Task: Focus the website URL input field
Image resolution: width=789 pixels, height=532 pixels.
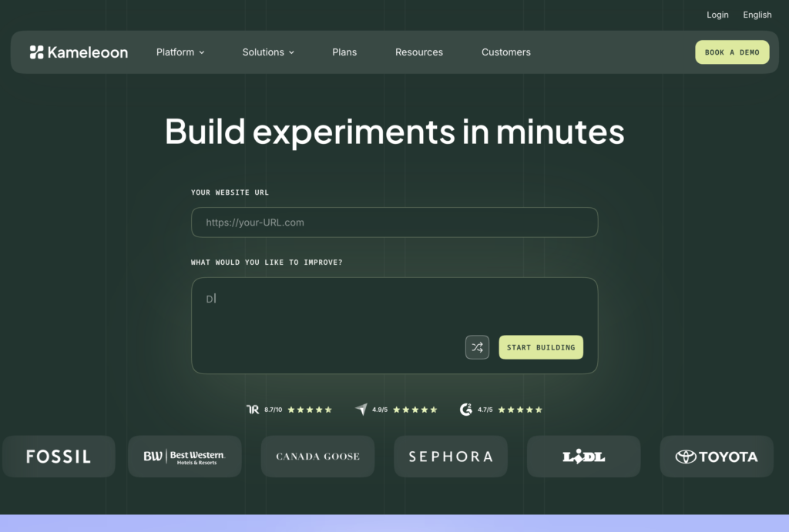Action: click(x=394, y=223)
